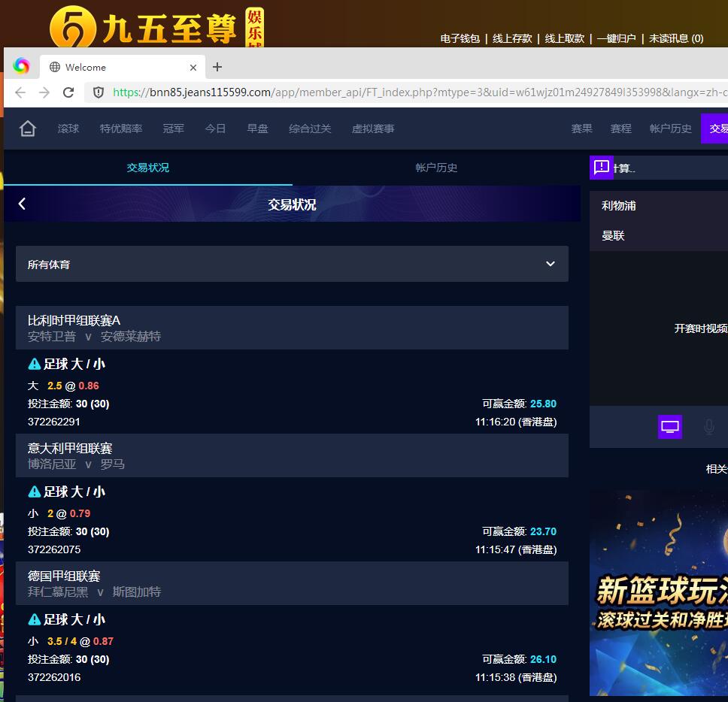Click the microphone icon in the right panel
The image size is (728, 702).
709,427
